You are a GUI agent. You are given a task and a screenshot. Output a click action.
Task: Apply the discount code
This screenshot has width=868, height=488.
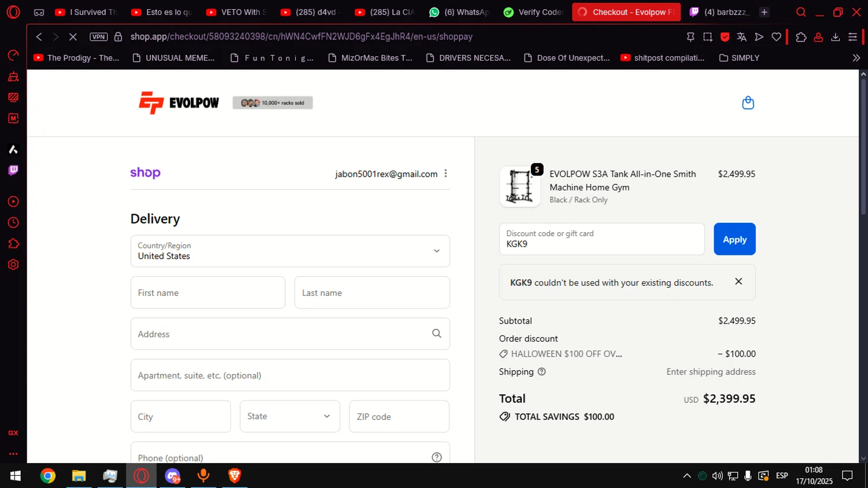[734, 239]
